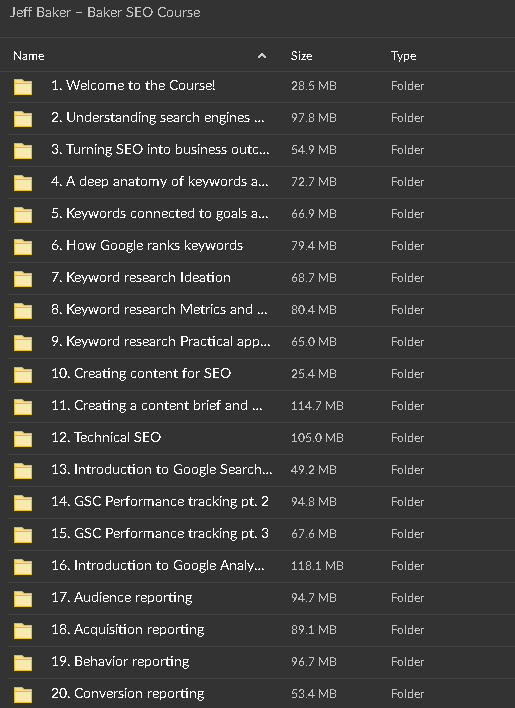Image resolution: width=515 pixels, height=708 pixels.
Task: Click the '114.7 MB' size value
Action: [317, 406]
